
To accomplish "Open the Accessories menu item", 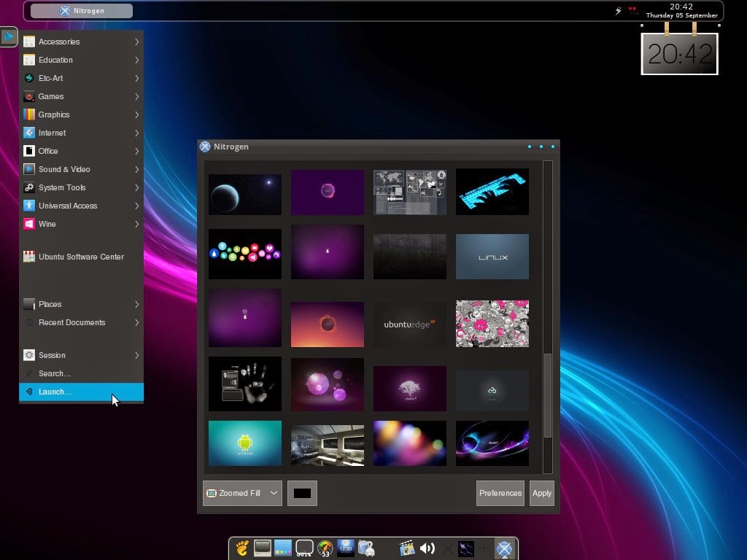I will [81, 42].
